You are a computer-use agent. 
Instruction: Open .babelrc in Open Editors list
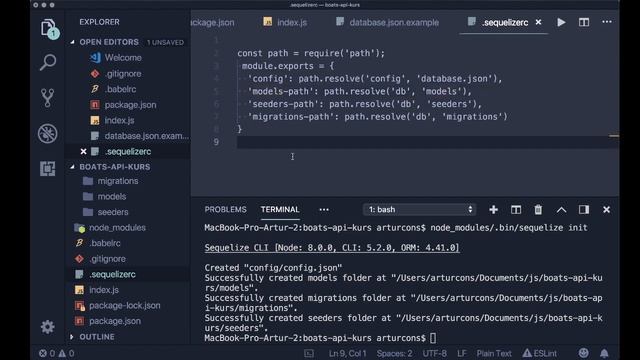[x=120, y=89]
